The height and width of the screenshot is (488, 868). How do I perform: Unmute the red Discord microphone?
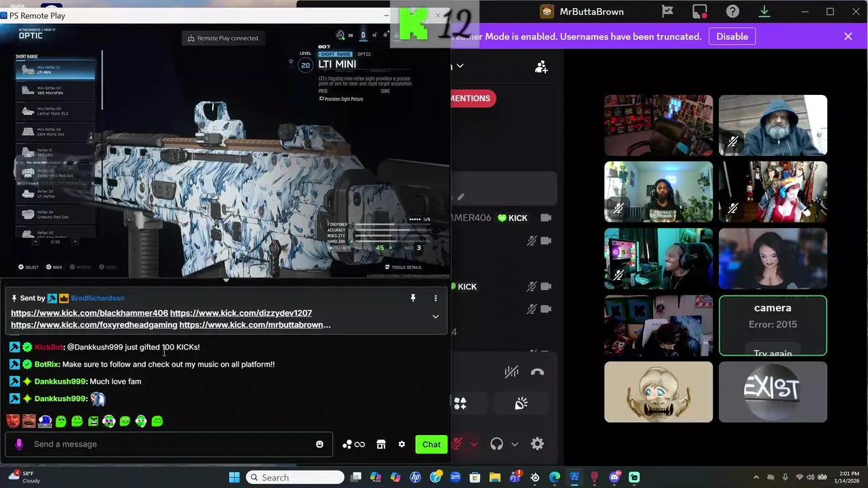click(x=457, y=444)
